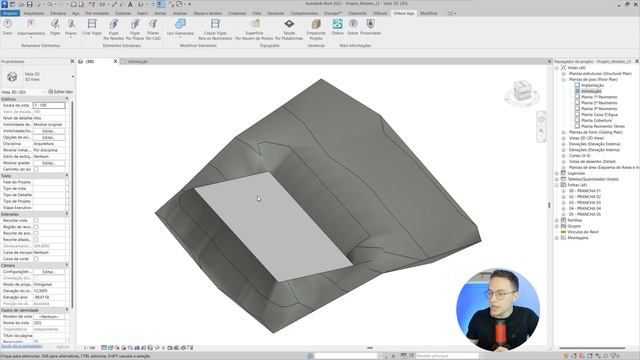
Task: Select Implantação floor plan in browser
Action: pos(592,85)
